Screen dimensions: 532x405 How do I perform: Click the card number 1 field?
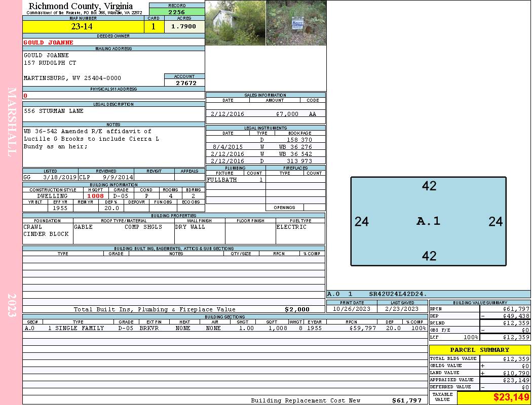154,26
